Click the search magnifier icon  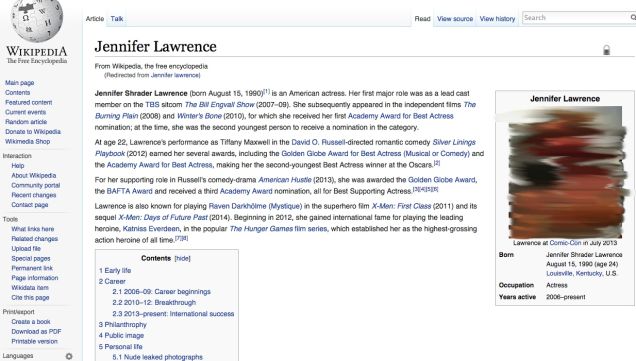click(x=633, y=17)
